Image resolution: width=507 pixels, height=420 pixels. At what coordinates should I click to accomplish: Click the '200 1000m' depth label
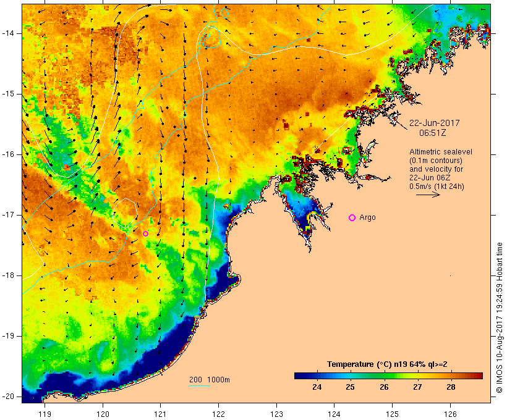pos(210,380)
